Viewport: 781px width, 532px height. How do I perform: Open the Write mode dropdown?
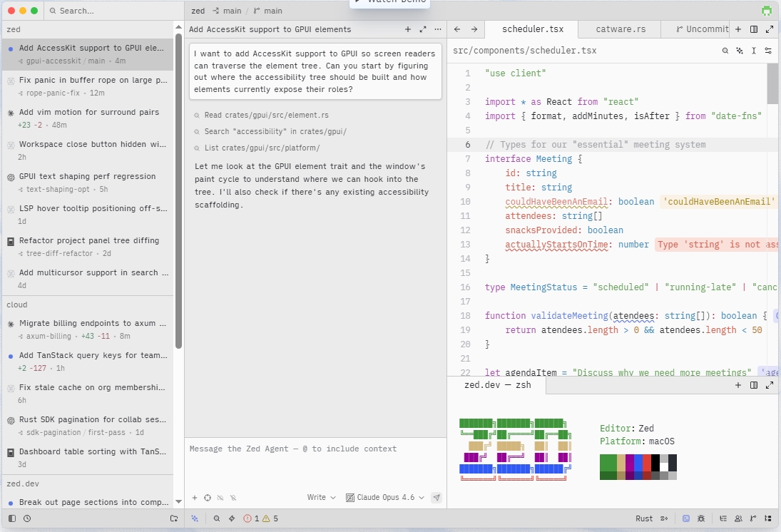[321, 497]
